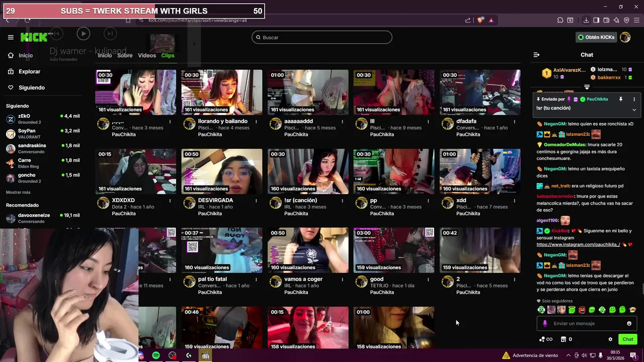The image size is (644, 362).
Task: Open browser extensions puzzle icon
Action: tap(560, 20)
